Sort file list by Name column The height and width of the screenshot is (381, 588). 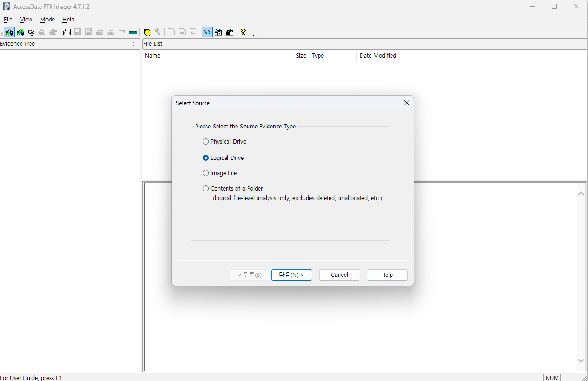(202, 56)
